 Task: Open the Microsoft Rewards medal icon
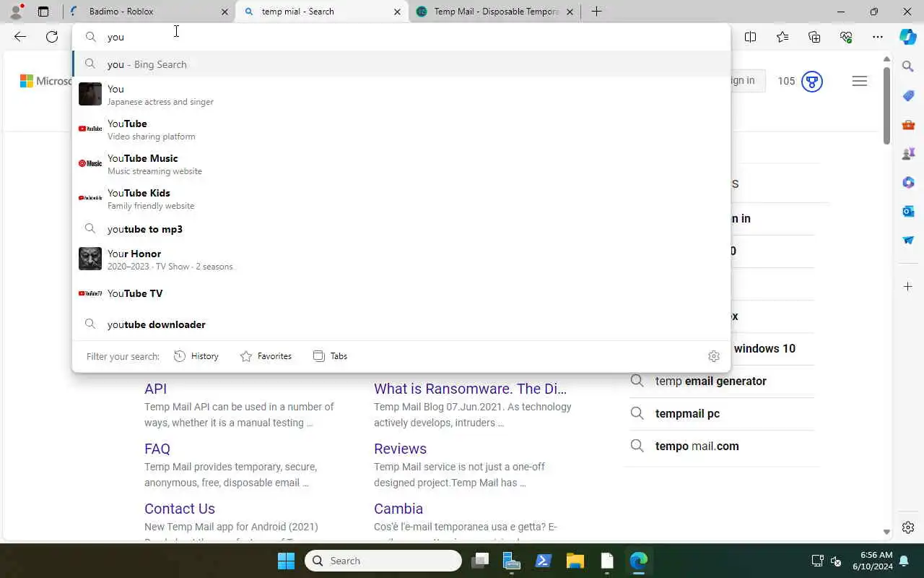tap(812, 81)
